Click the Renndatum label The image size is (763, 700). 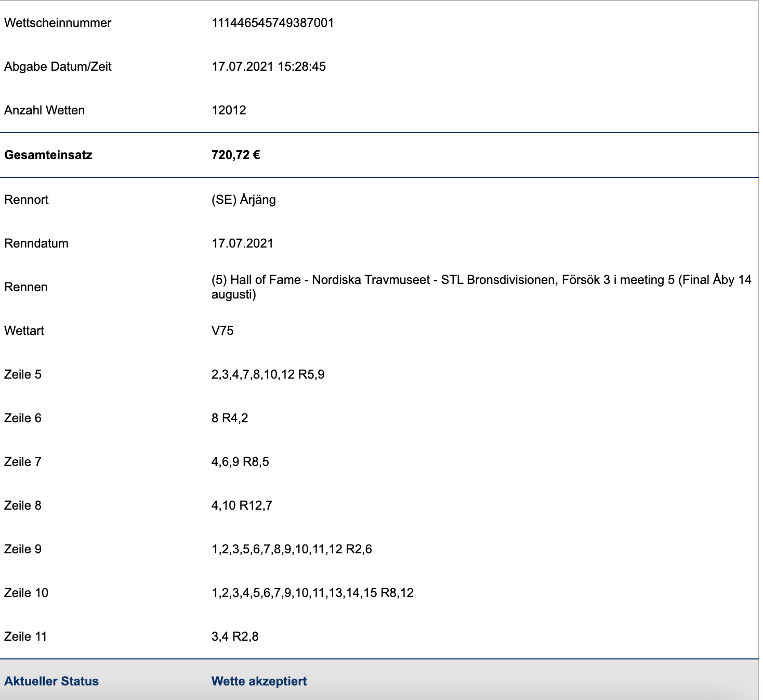click(x=36, y=243)
